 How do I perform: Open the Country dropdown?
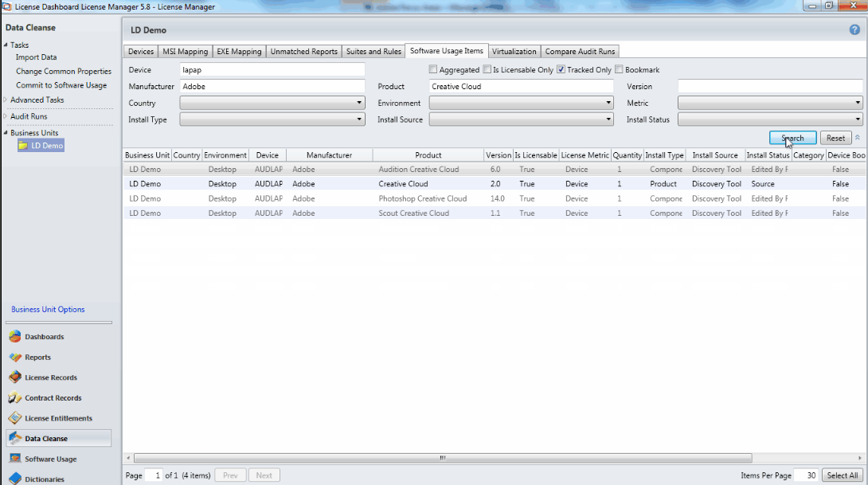point(272,103)
